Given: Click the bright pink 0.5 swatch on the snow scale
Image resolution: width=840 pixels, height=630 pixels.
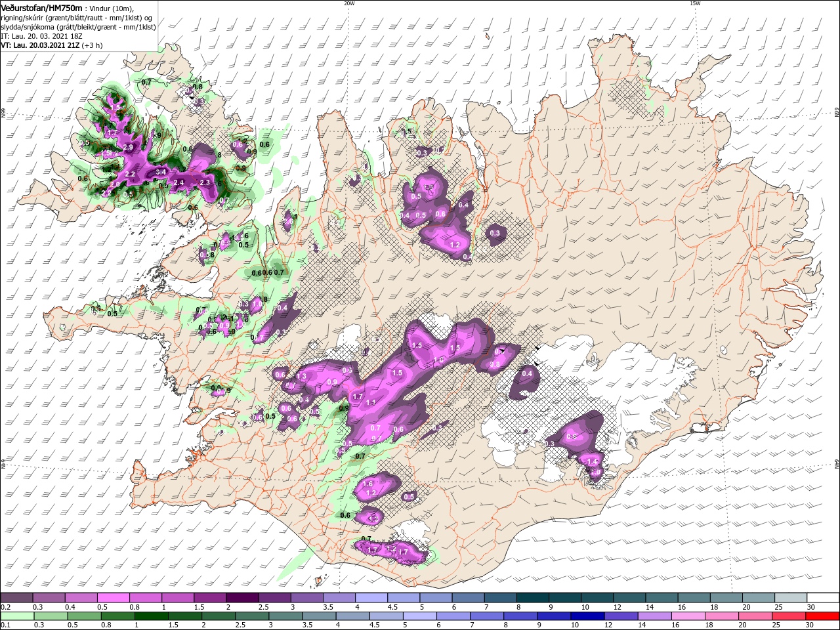Looking at the screenshot, I should click(113, 598).
